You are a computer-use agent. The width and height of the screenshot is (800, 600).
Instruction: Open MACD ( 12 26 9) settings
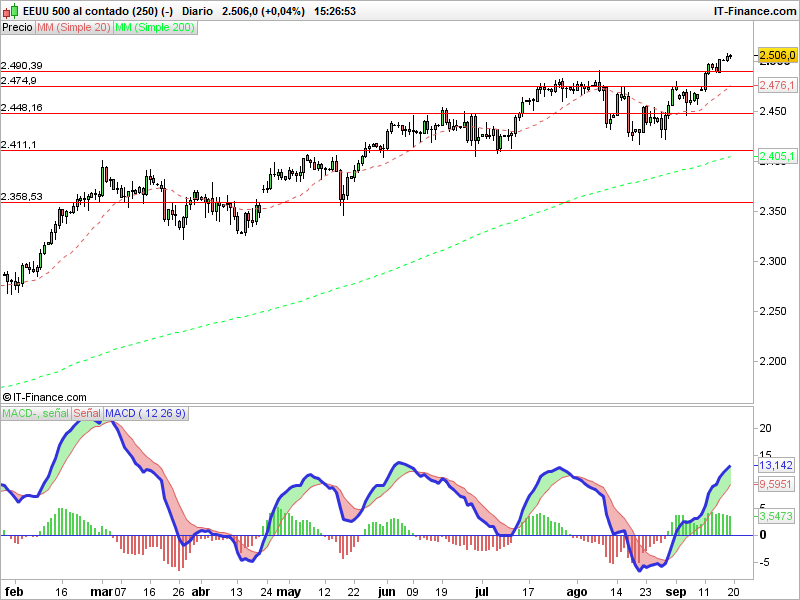[x=145, y=413]
